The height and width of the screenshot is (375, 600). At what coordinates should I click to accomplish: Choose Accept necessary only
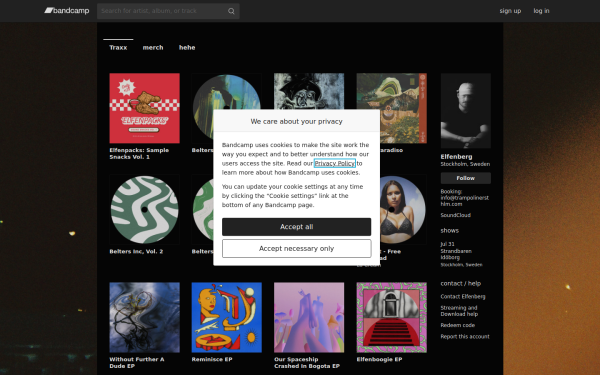[x=297, y=249]
